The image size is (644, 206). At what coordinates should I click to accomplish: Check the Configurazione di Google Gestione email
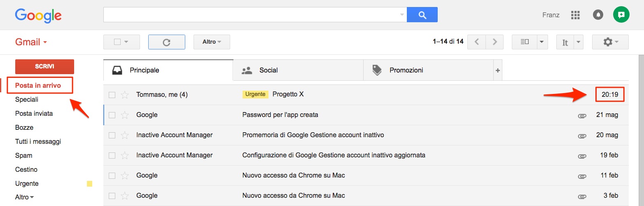point(112,155)
